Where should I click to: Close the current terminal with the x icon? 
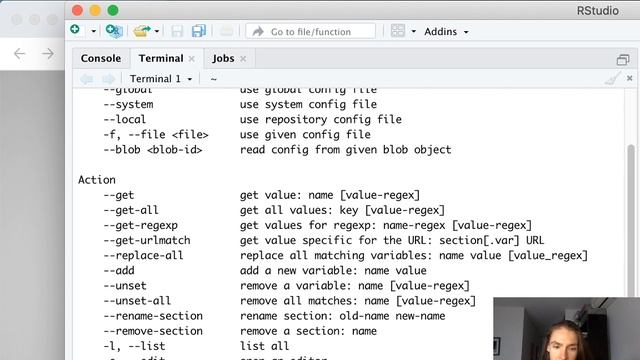click(629, 78)
